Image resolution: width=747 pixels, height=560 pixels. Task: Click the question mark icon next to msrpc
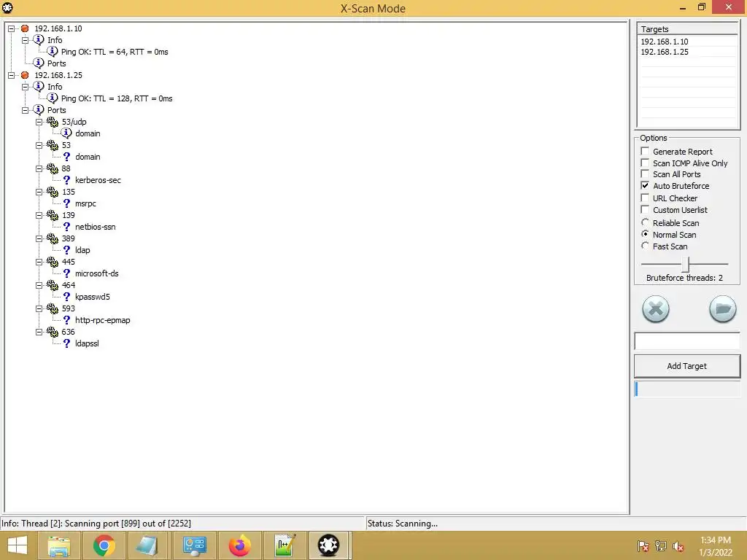(x=66, y=203)
